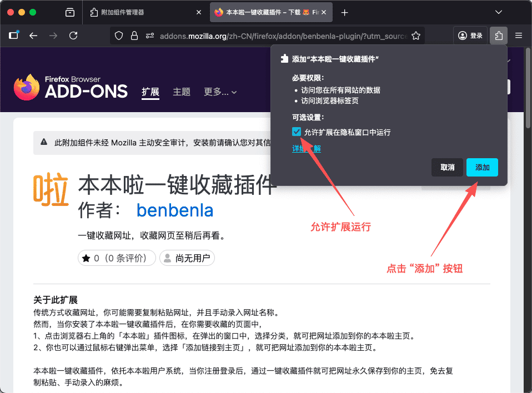The width and height of the screenshot is (532, 393).
Task: Open the list all tabs chevron
Action: (499, 12)
